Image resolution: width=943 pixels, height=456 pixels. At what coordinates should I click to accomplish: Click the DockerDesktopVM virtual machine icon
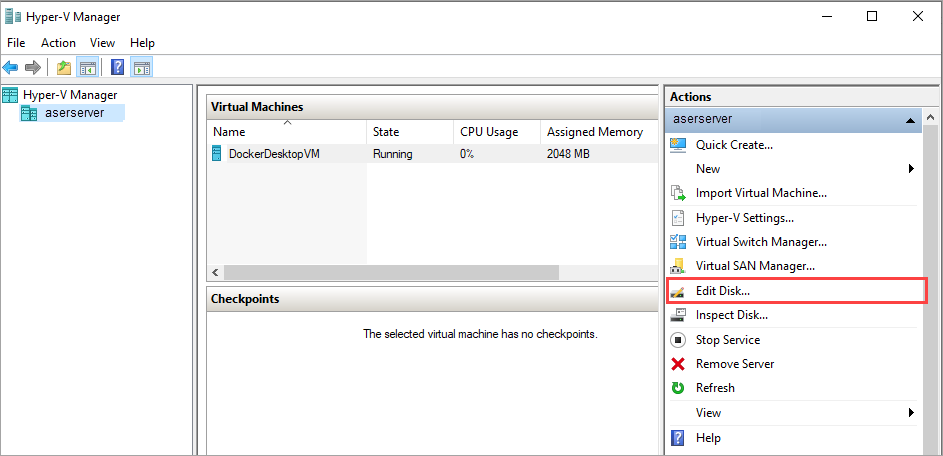(x=217, y=153)
